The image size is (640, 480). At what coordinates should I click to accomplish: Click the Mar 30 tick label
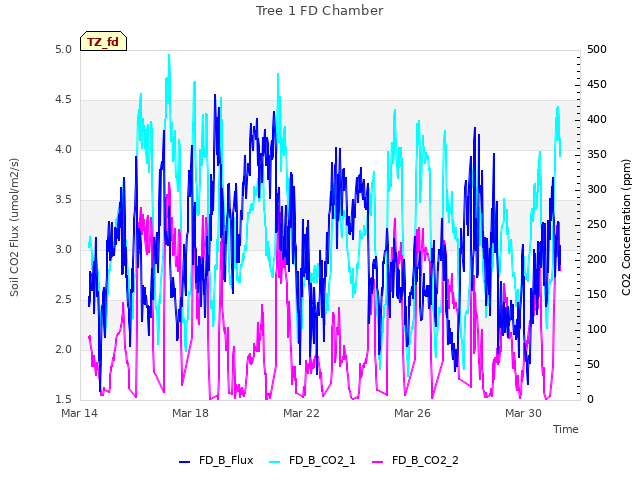pos(523,413)
